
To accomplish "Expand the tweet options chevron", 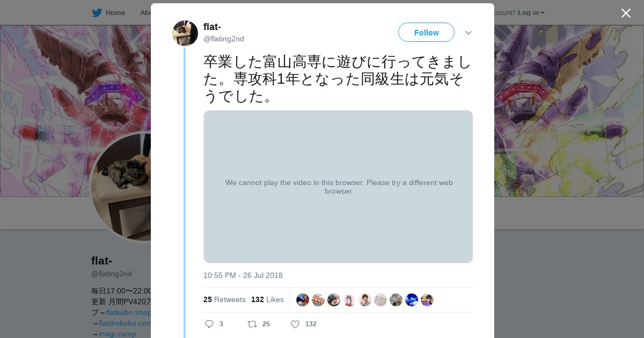I will pos(468,33).
